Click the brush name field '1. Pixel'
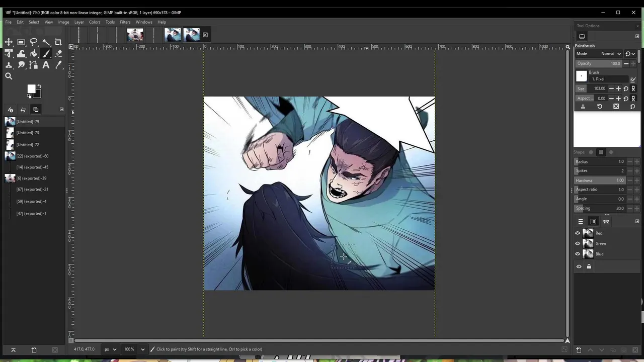The image size is (644, 362). pyautogui.click(x=609, y=79)
